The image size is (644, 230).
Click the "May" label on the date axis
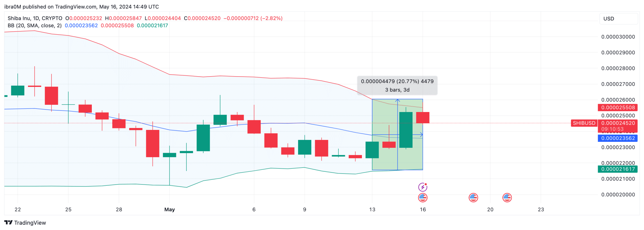coord(169,209)
